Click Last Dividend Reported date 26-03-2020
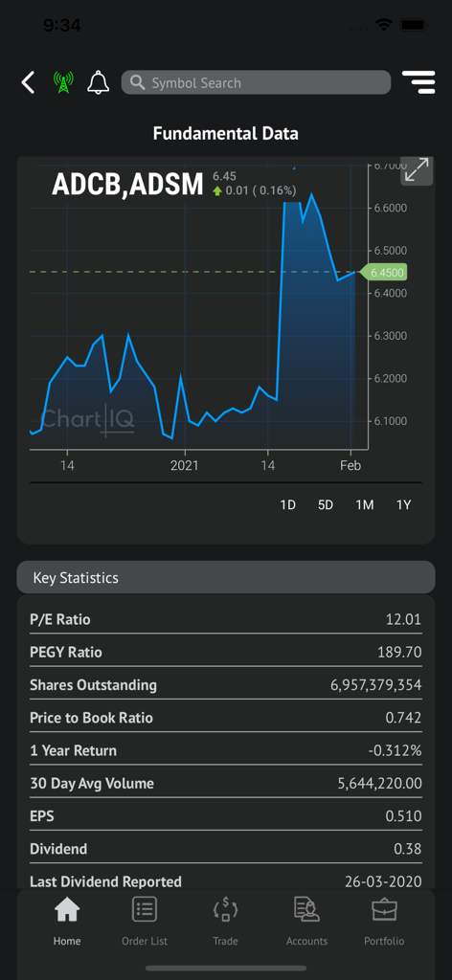 (383, 881)
